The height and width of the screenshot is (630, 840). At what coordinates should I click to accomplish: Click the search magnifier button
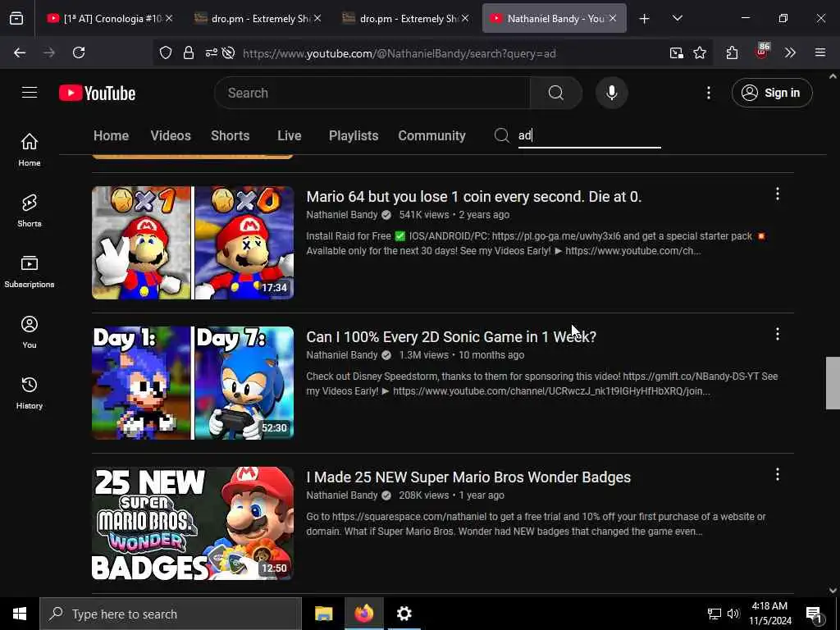[555, 93]
